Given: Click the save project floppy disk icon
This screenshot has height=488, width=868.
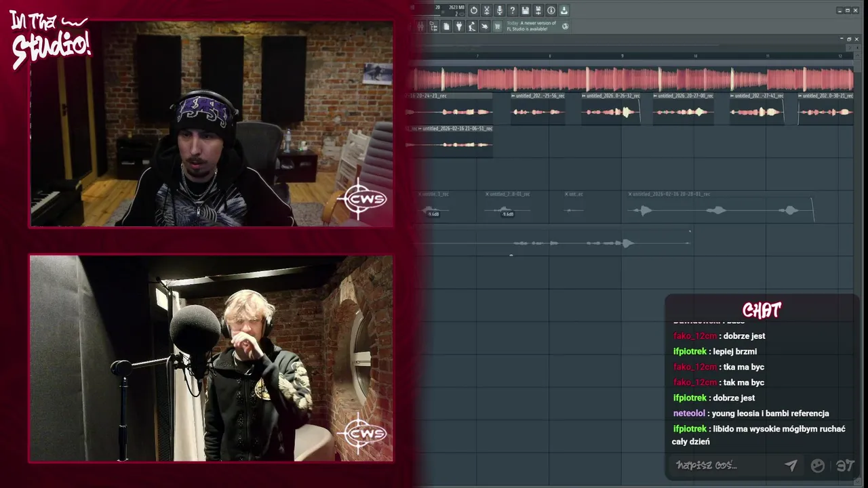Looking at the screenshot, I should pos(526,10).
